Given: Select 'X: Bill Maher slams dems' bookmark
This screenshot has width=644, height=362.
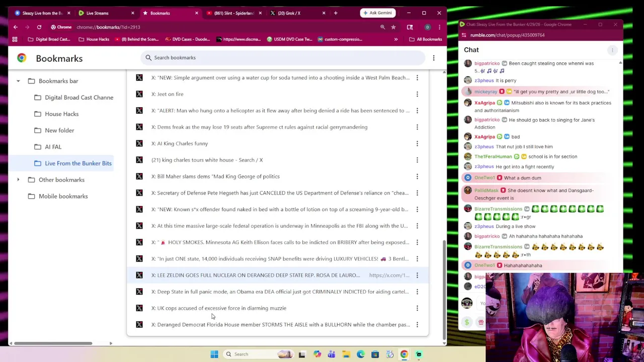Looking at the screenshot, I should click(x=278, y=176).
